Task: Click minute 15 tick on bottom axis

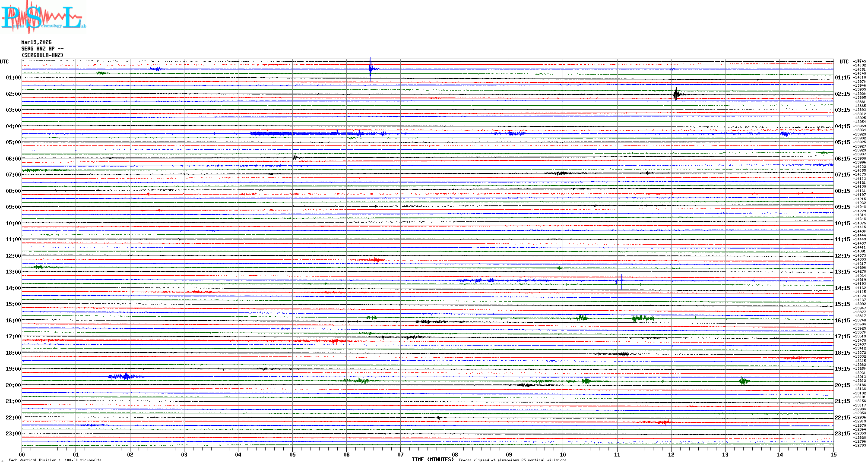Action: [x=833, y=454]
